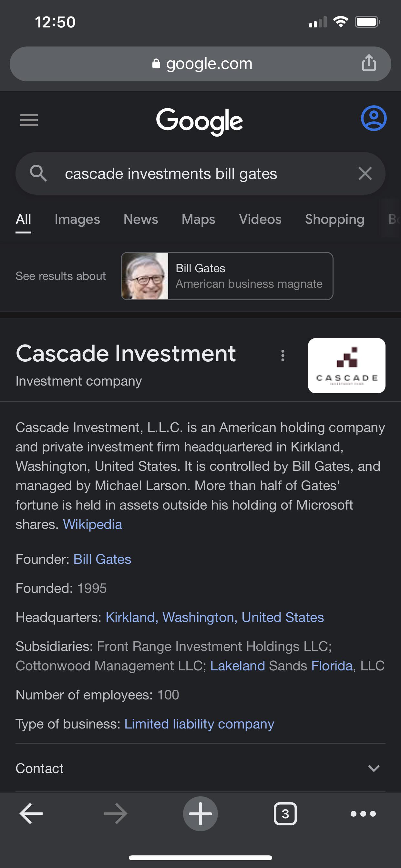Tap the magnifying glass search icon
The width and height of the screenshot is (401, 868).
pos(38,173)
